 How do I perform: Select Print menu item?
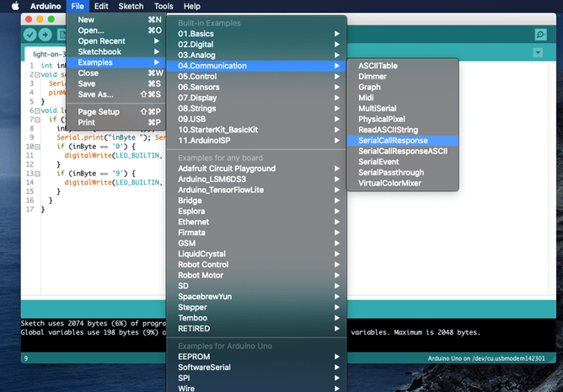point(116,122)
